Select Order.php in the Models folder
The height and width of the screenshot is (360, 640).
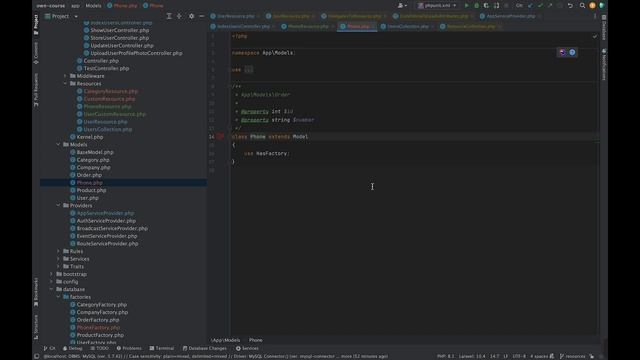click(x=89, y=175)
